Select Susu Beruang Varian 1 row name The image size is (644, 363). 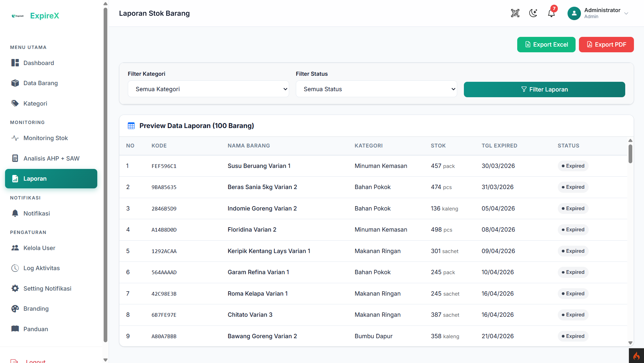(259, 166)
